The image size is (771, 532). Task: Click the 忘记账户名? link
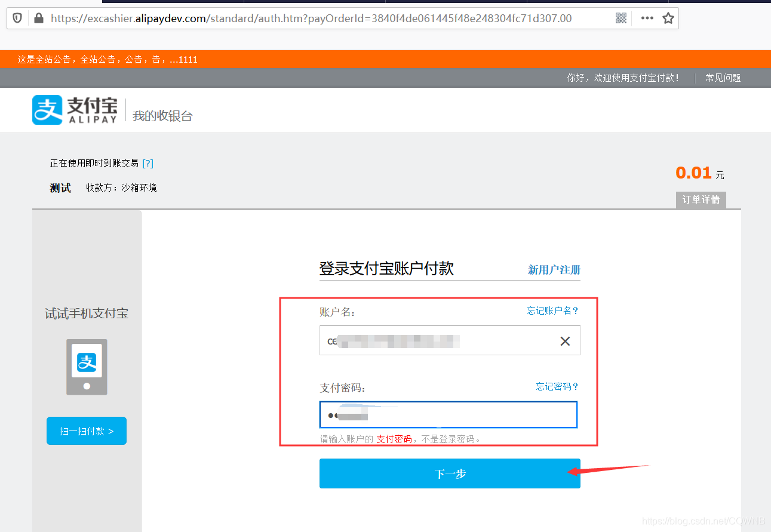(x=553, y=310)
